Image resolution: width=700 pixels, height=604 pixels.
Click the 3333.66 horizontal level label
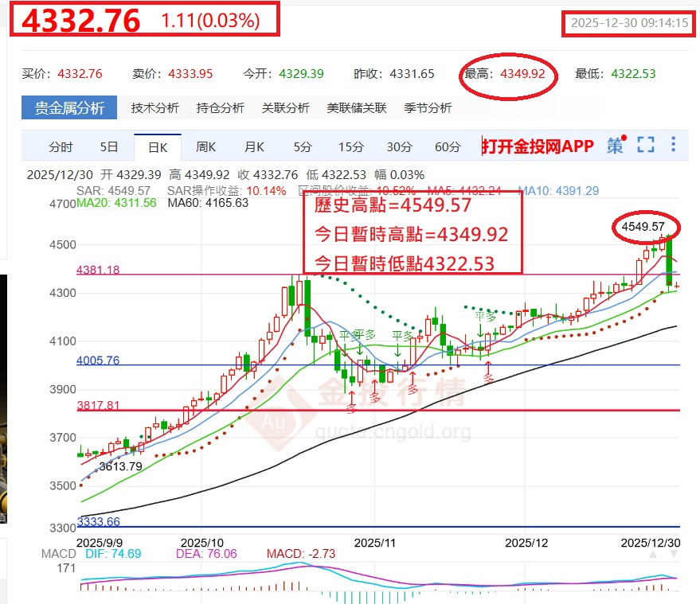(x=99, y=521)
